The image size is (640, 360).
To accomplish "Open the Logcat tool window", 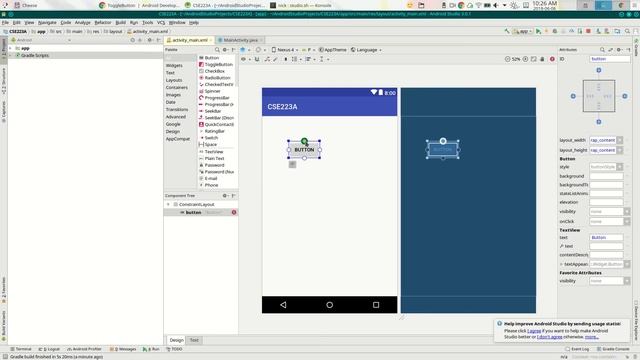I will coord(49,349).
